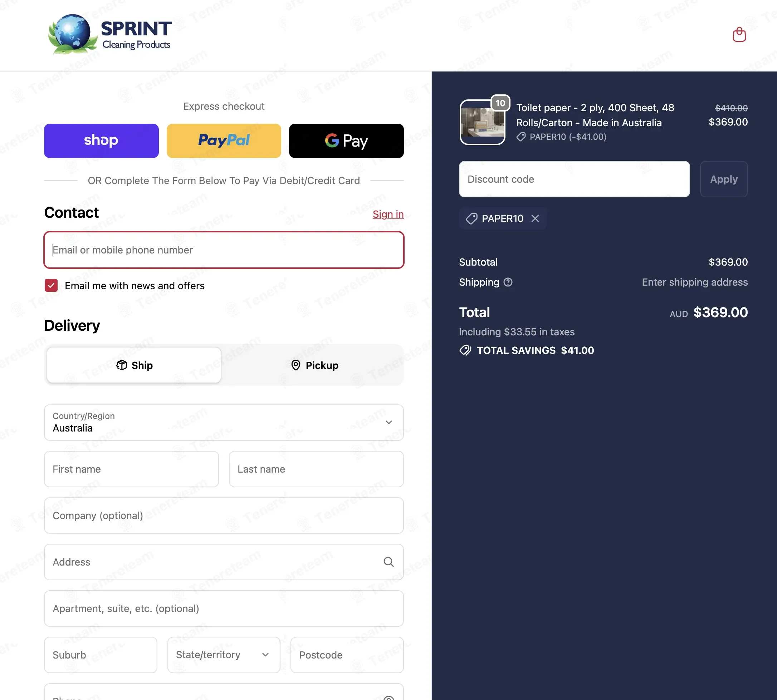Focus the Discount code field

(x=574, y=179)
